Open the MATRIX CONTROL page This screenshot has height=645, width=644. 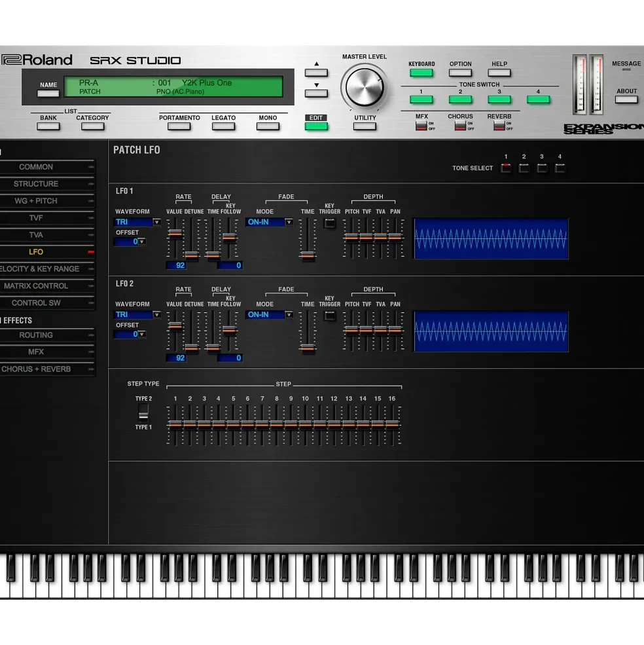click(47, 286)
